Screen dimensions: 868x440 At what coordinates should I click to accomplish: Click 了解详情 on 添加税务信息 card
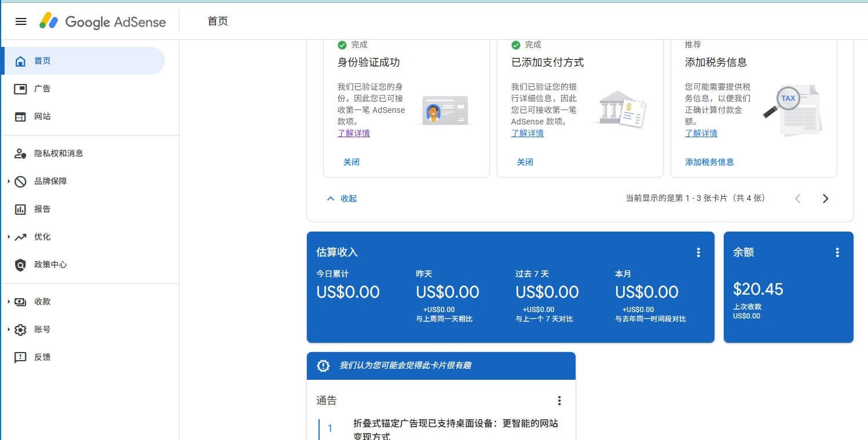[x=701, y=133]
